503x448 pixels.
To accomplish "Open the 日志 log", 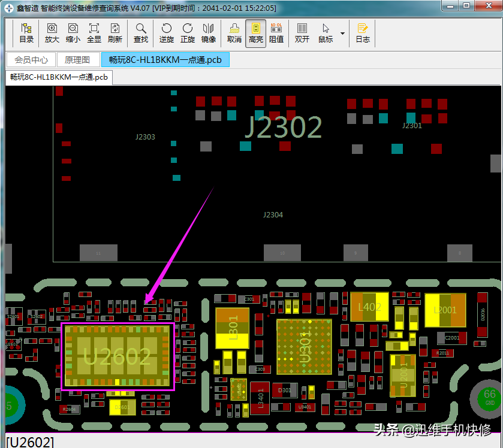I will (x=363, y=34).
